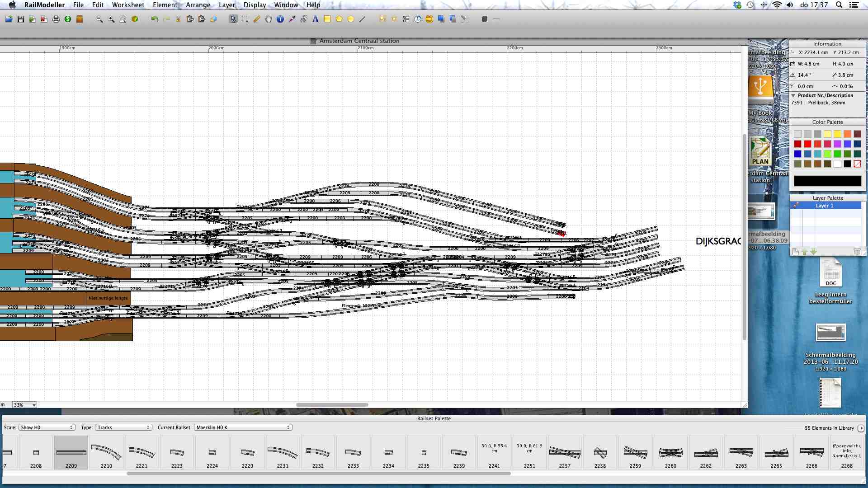Open the Scale Show H0 dropdown
This screenshot has height=488, width=868.
coord(47,427)
